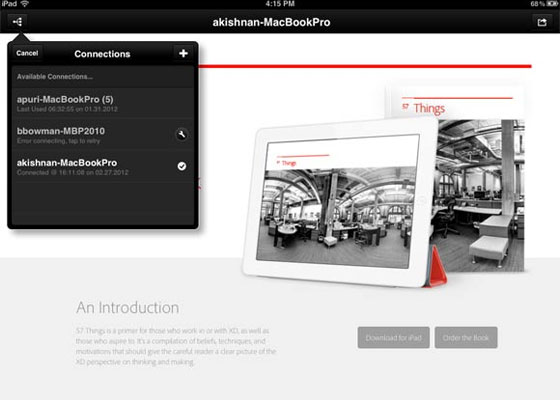Add a new connection with plus button
560x400 pixels.
(183, 54)
